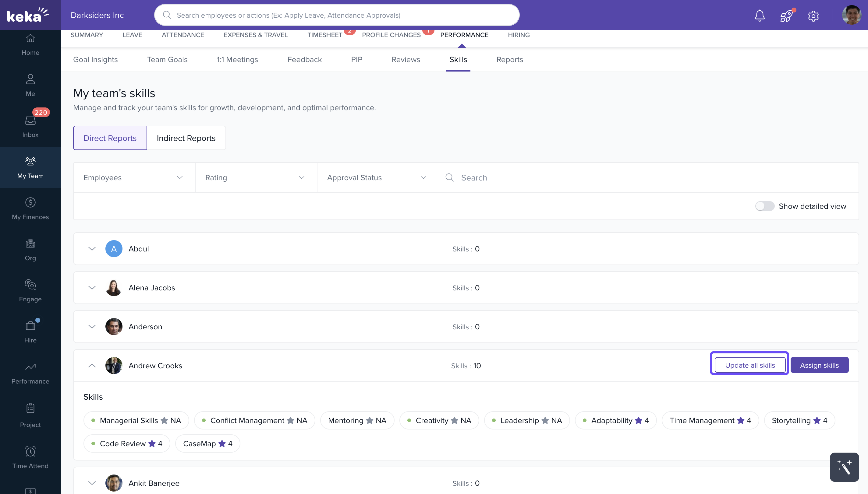Open the Employees filter dropdown
Screen dimensions: 868x494
(x=134, y=177)
